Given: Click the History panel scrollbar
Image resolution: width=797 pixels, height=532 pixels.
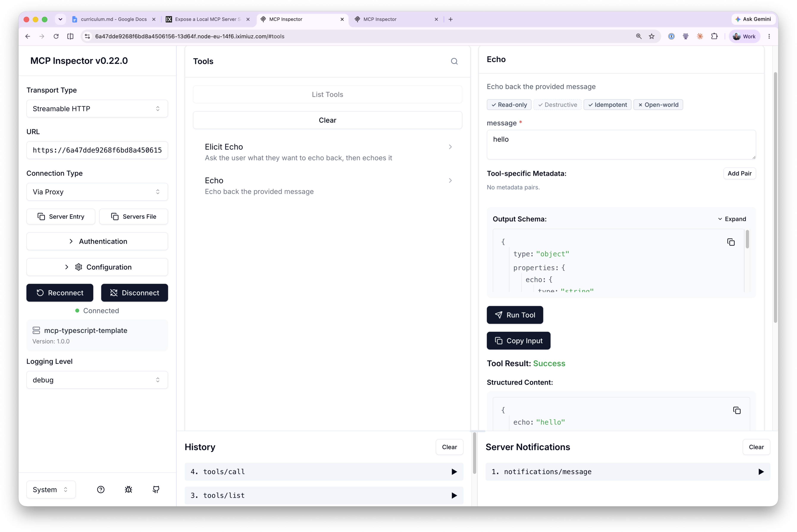Looking at the screenshot, I should tap(474, 453).
